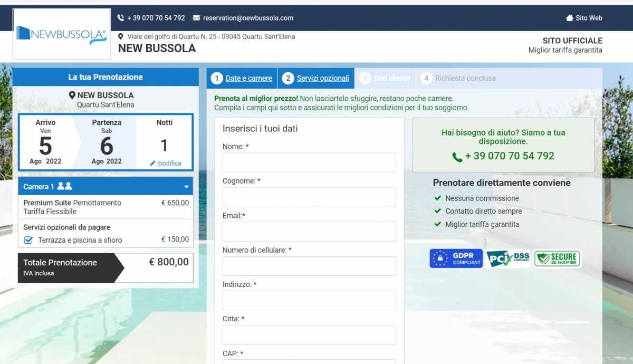633x364 pixels.
Task: Open the Servizi opzionali step
Action: click(x=323, y=78)
